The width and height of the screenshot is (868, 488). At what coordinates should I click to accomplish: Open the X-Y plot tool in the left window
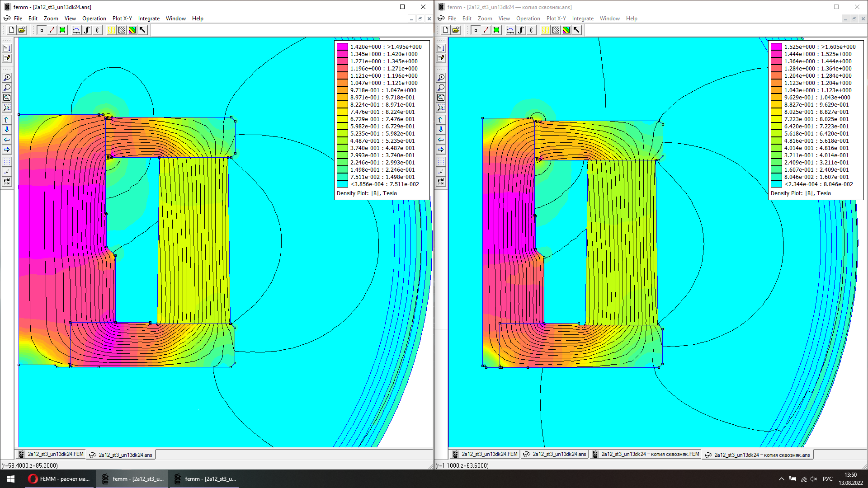[76, 30]
